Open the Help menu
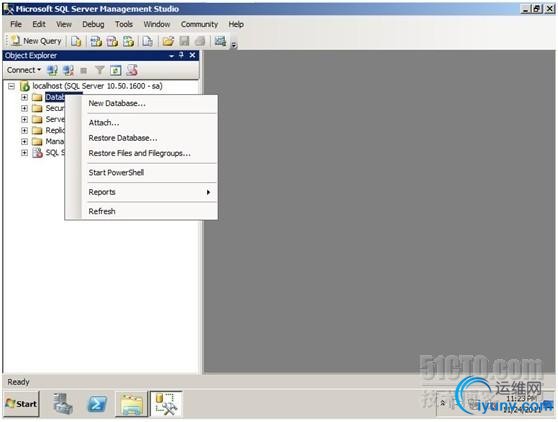This screenshot has height=422, width=558. 236,24
